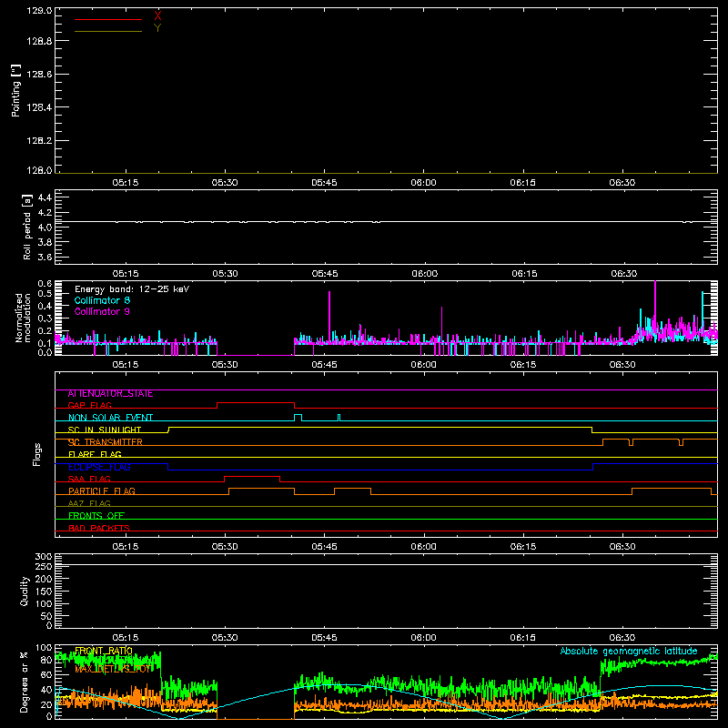Click the red X legend label
Image resolution: width=728 pixels, height=728 pixels.
pos(157,16)
